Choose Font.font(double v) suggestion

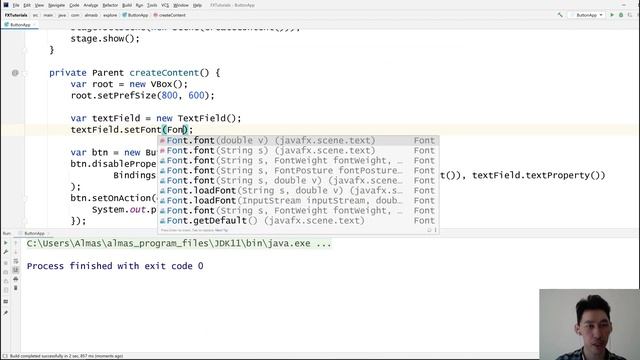tap(298, 140)
